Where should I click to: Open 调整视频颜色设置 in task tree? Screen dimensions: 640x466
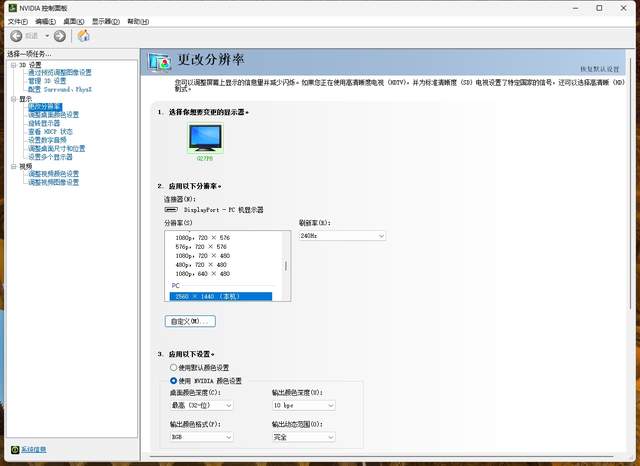coord(53,174)
